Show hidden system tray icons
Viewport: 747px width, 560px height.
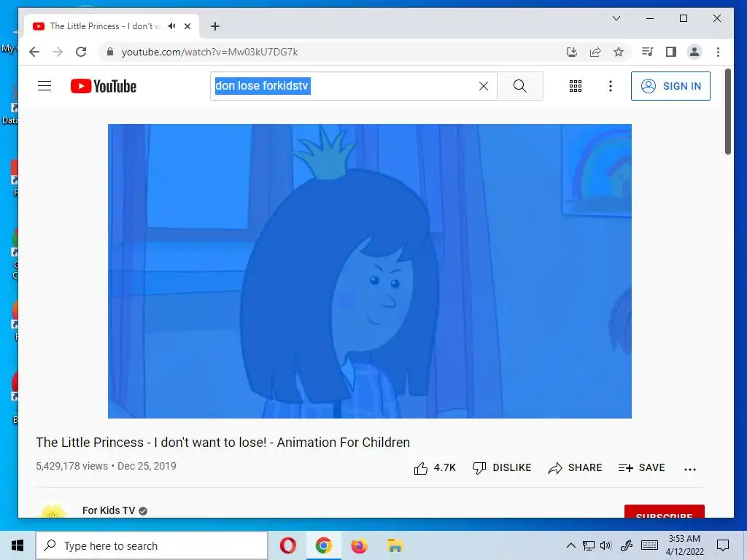[570, 545]
